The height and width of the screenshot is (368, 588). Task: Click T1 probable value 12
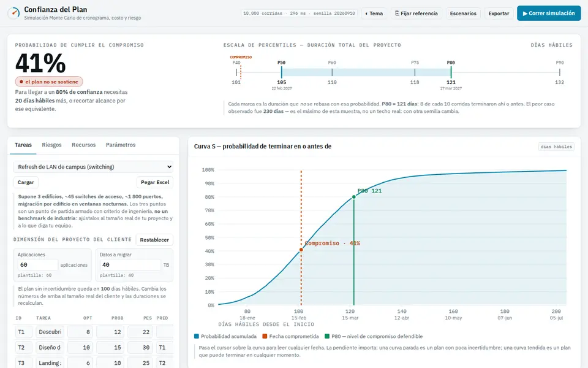[x=110, y=332]
